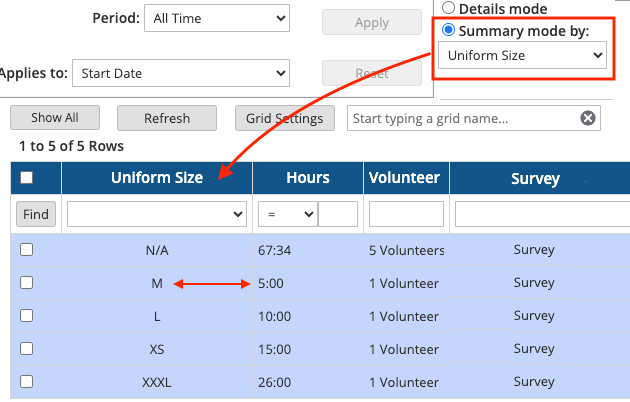Expand the Applies to Start Date dropdown
The image size is (630, 402).
pyautogui.click(x=181, y=73)
